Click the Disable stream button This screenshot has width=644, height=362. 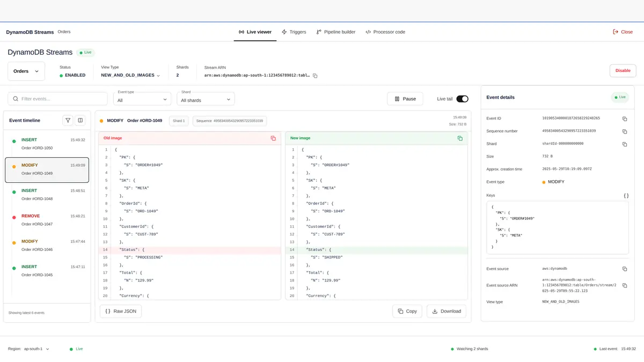click(623, 70)
